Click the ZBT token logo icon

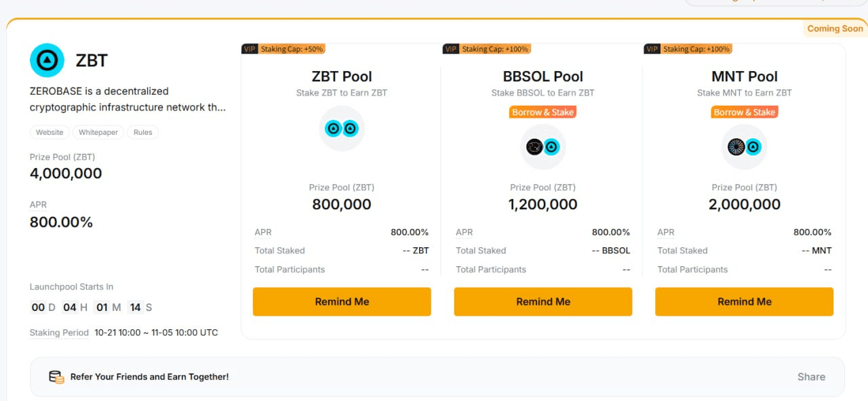pos(47,60)
